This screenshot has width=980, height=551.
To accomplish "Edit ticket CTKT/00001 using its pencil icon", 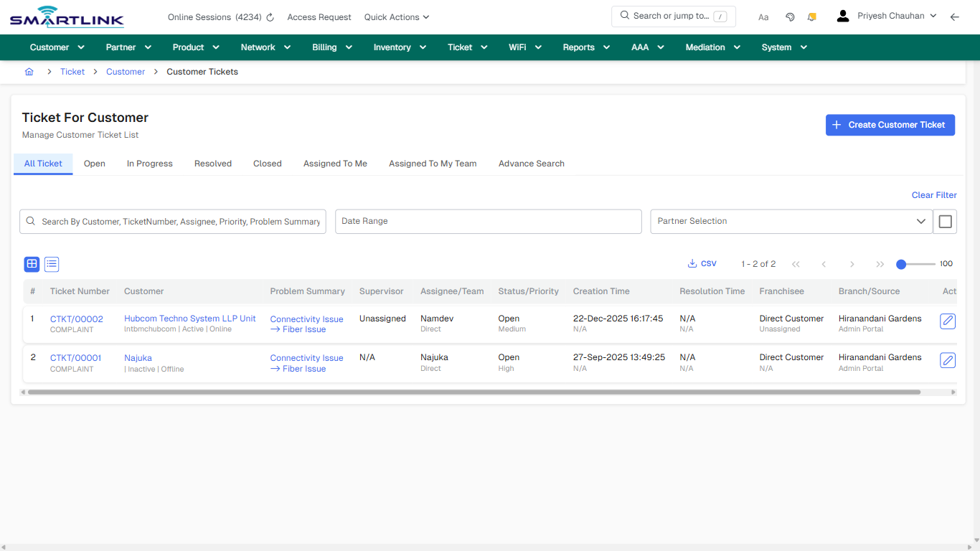I will (948, 360).
